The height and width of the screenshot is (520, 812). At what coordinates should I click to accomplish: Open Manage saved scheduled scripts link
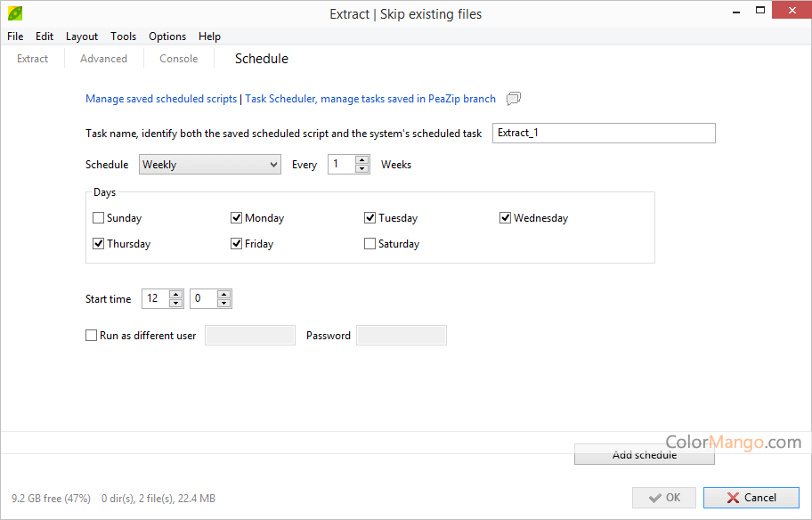pyautogui.click(x=161, y=99)
